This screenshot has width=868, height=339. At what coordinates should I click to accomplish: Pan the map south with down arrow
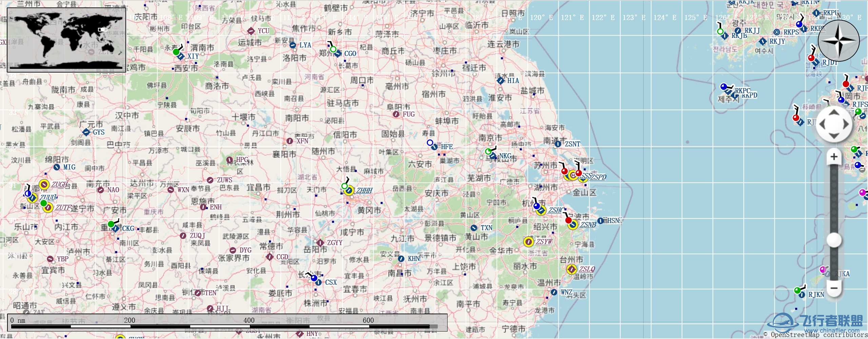[x=834, y=136]
